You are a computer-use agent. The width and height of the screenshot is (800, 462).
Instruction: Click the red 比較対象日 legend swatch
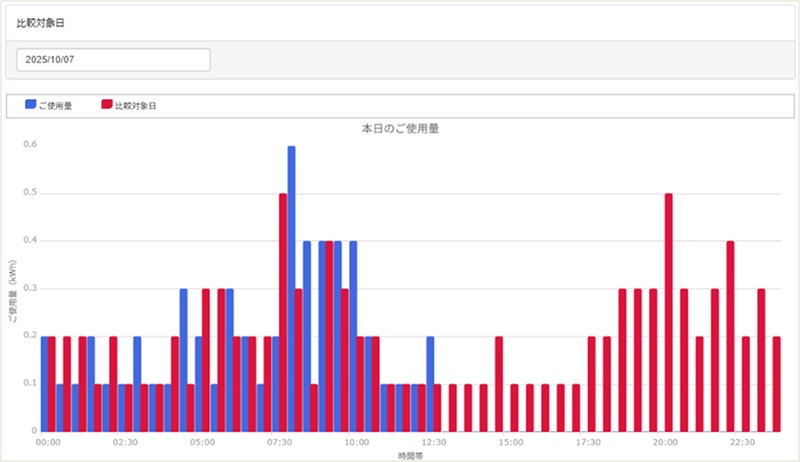(107, 105)
